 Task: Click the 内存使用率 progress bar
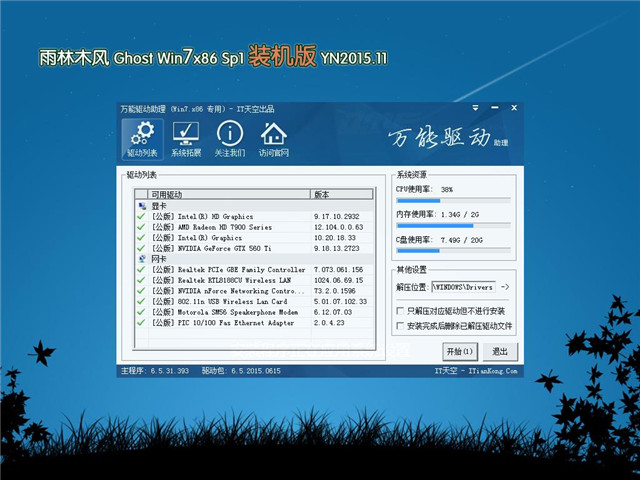click(x=453, y=226)
